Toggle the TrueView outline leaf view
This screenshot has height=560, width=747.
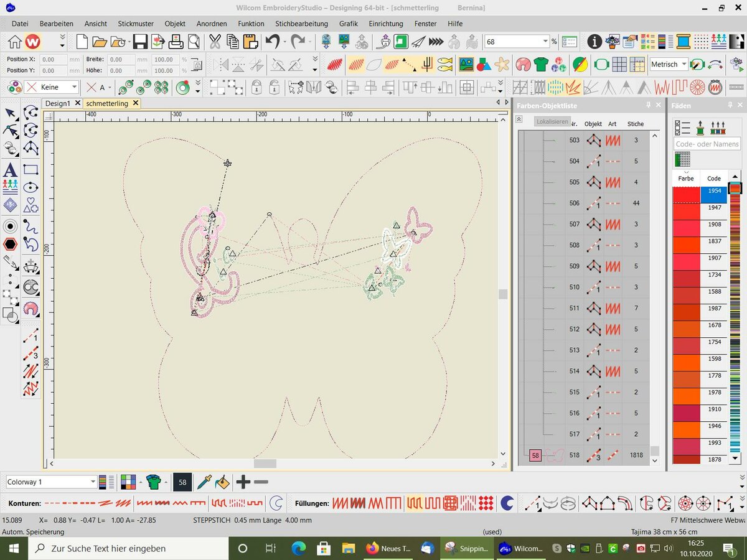pyautogui.click(x=374, y=65)
